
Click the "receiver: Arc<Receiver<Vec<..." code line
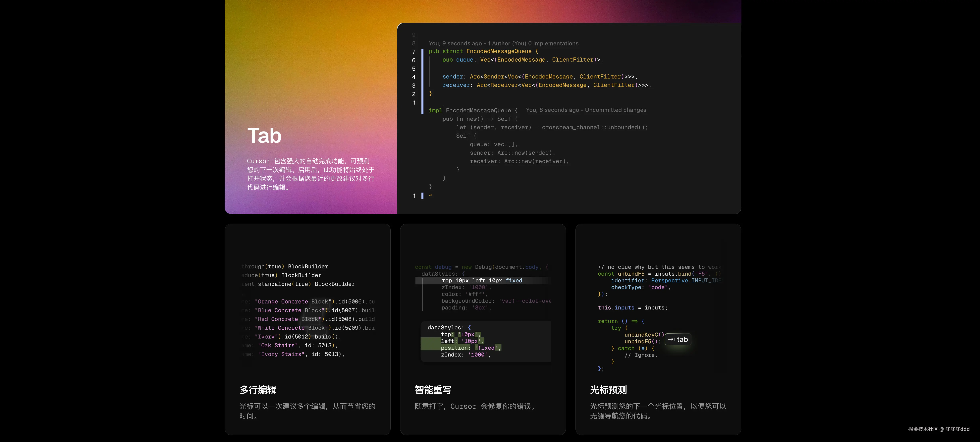[x=547, y=85]
